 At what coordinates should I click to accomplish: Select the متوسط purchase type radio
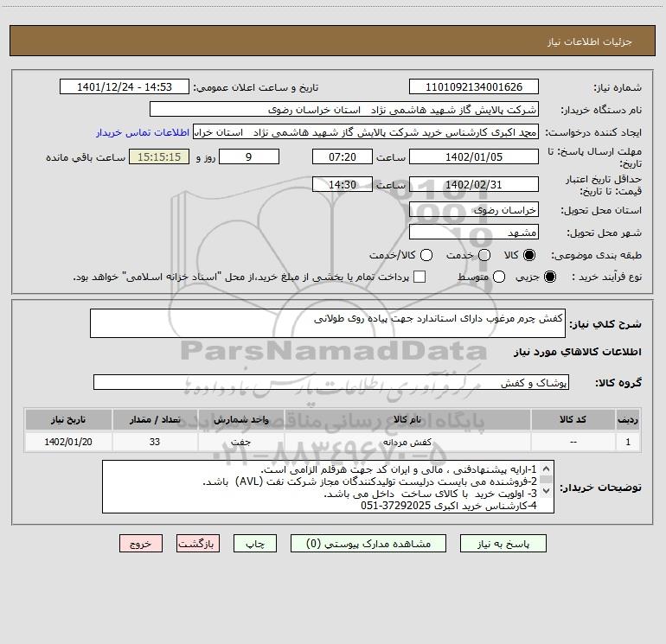pyautogui.click(x=499, y=277)
